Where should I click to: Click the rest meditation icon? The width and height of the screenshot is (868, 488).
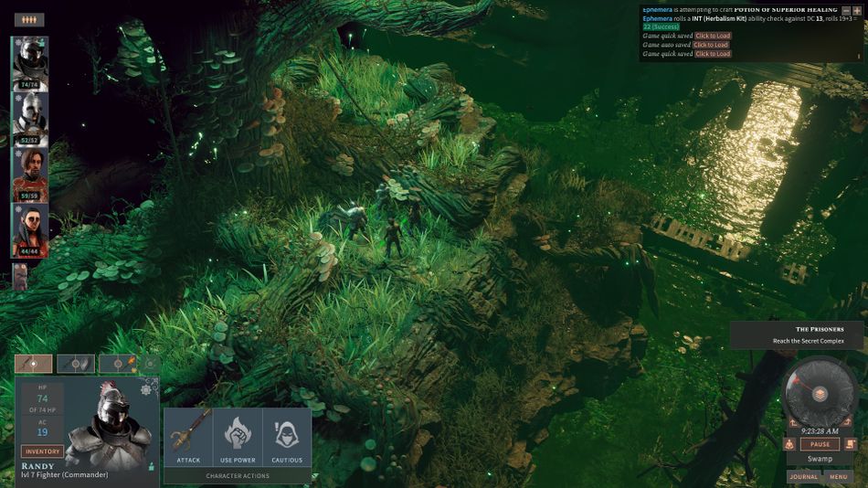coord(790,444)
